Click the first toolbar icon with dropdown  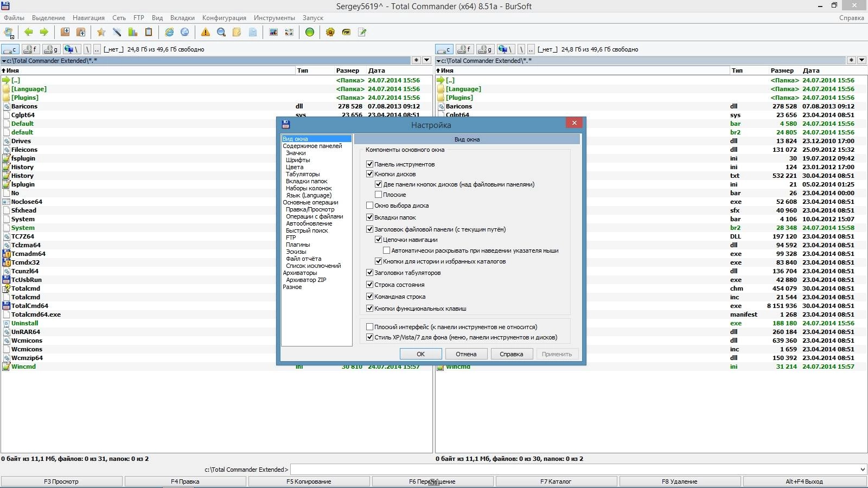pyautogui.click(x=9, y=33)
